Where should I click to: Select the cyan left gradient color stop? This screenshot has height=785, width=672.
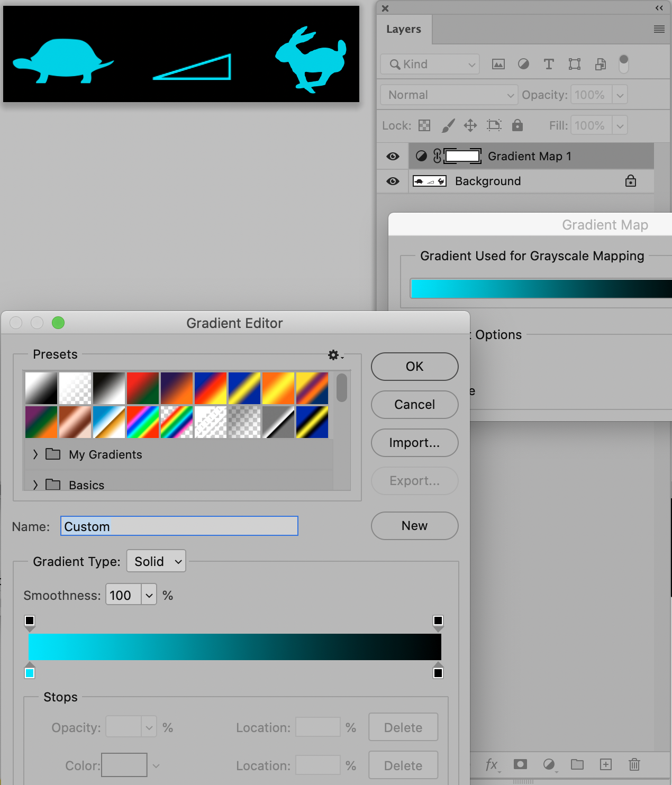click(x=30, y=672)
